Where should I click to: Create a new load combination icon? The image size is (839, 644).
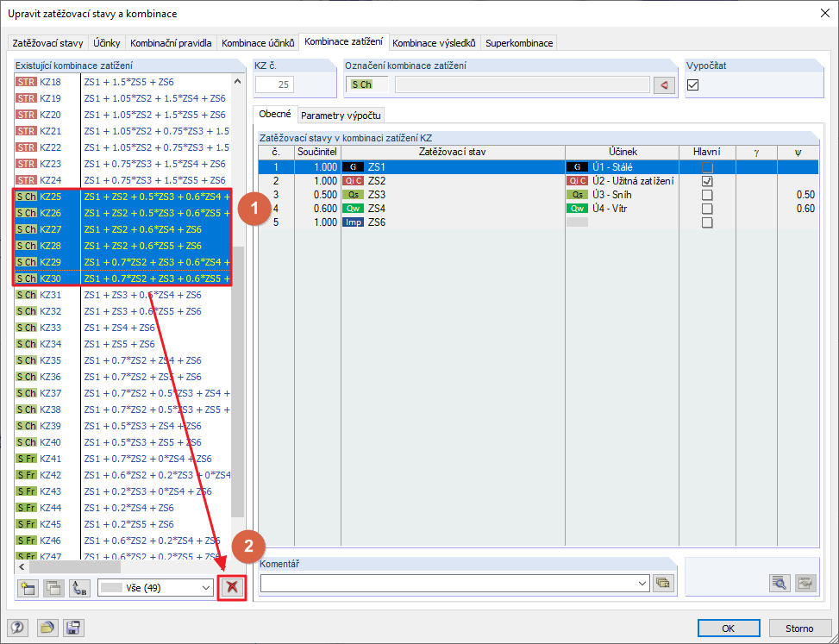[28, 588]
